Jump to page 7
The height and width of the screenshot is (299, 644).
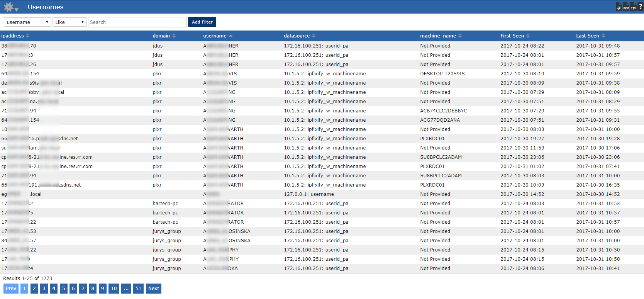83,289
